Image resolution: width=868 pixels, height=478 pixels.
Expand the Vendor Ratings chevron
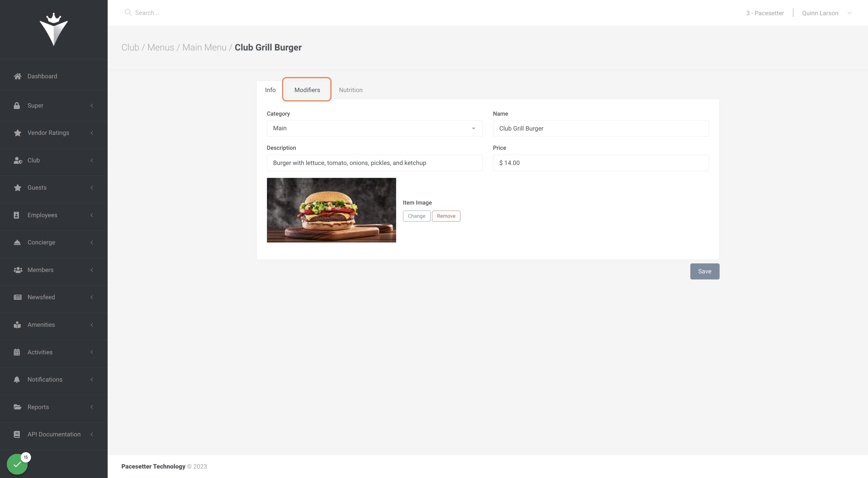pos(92,133)
